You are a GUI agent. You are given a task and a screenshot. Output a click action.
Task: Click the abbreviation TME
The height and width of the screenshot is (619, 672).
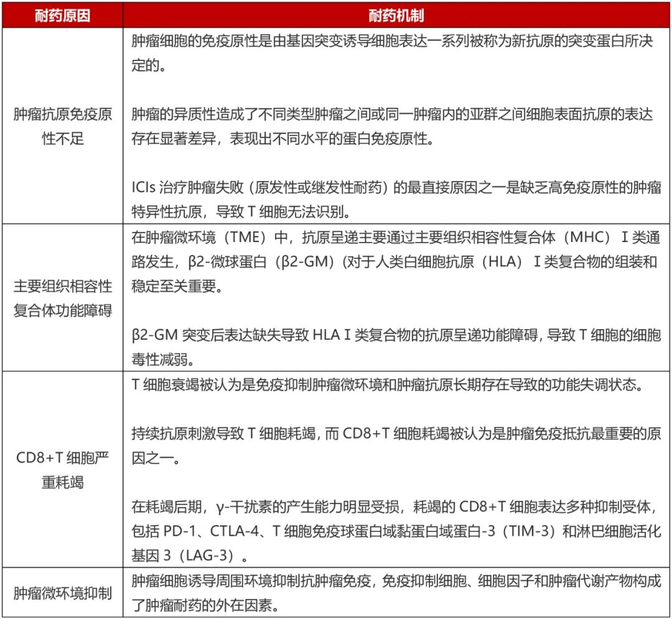point(242,236)
